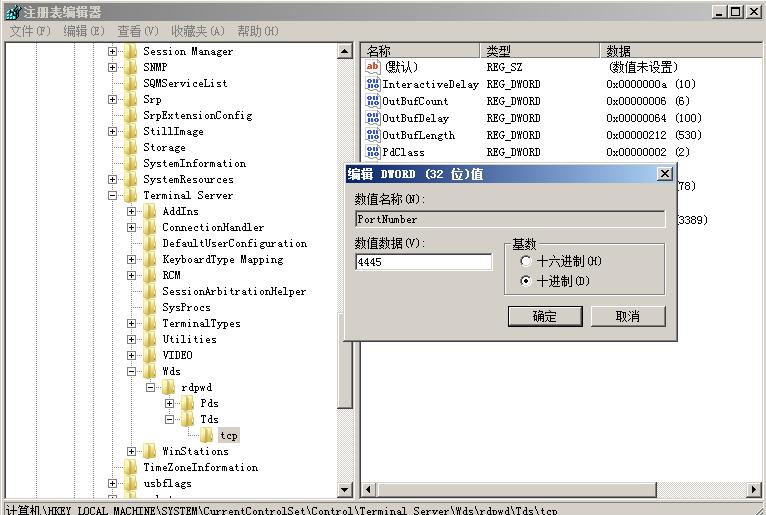Open the 编辑(E) menu
Screen dimensions: 766x515
(x=84, y=31)
